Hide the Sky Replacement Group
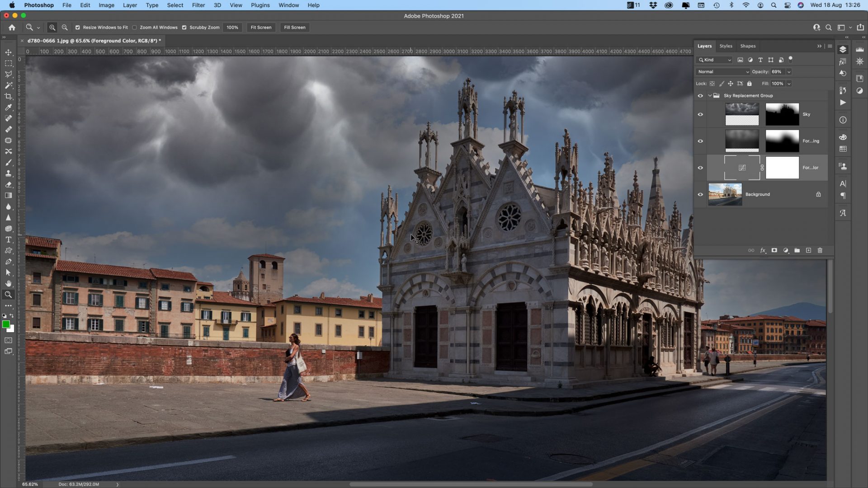The image size is (868, 488). (x=700, y=96)
